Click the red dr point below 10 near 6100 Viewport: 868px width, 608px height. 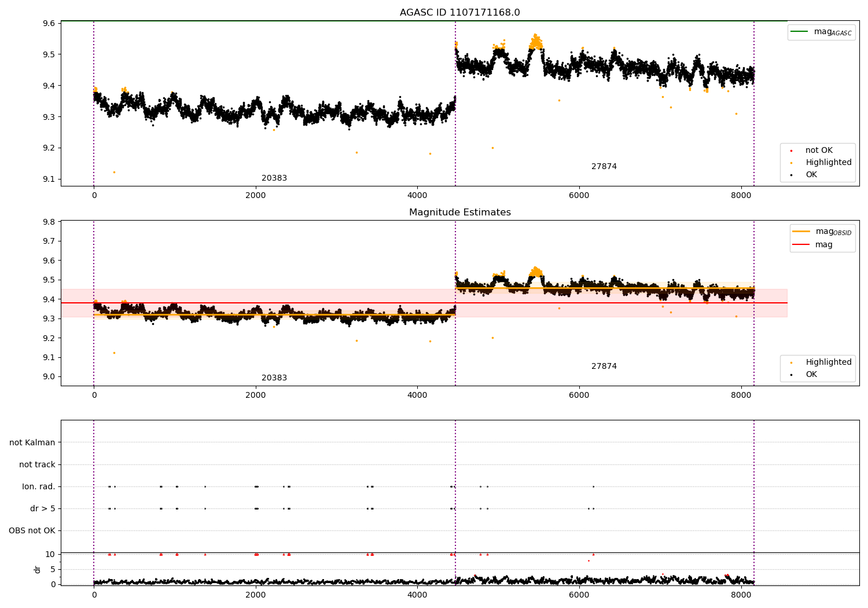589,561
